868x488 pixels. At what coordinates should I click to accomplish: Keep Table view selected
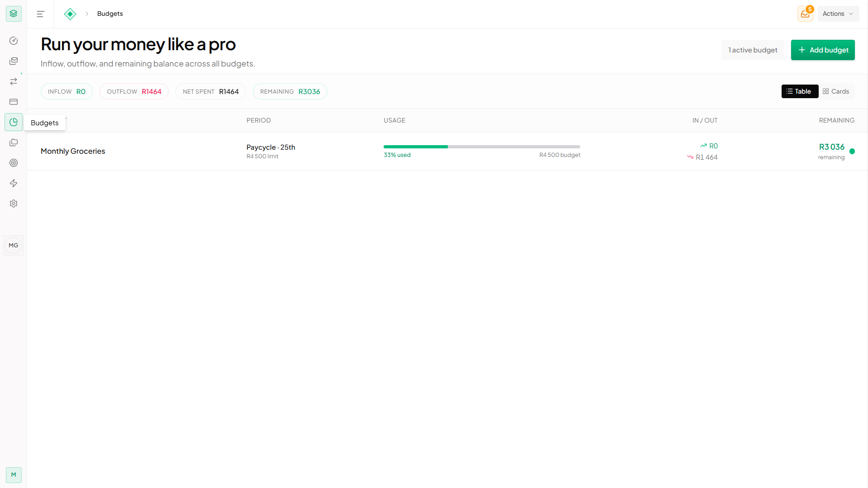coord(799,91)
